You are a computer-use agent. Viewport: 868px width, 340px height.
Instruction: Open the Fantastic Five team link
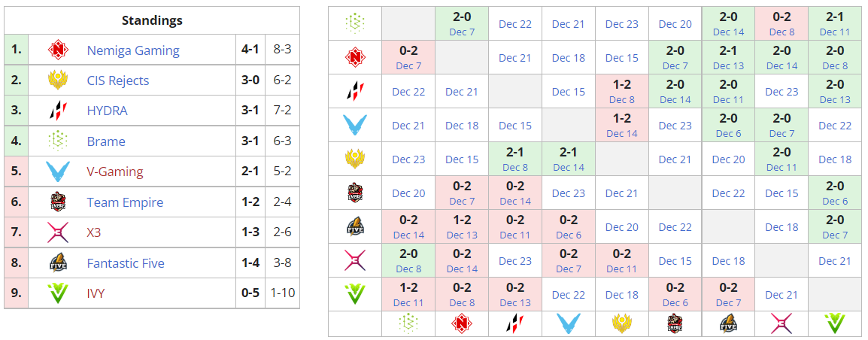coord(126,263)
